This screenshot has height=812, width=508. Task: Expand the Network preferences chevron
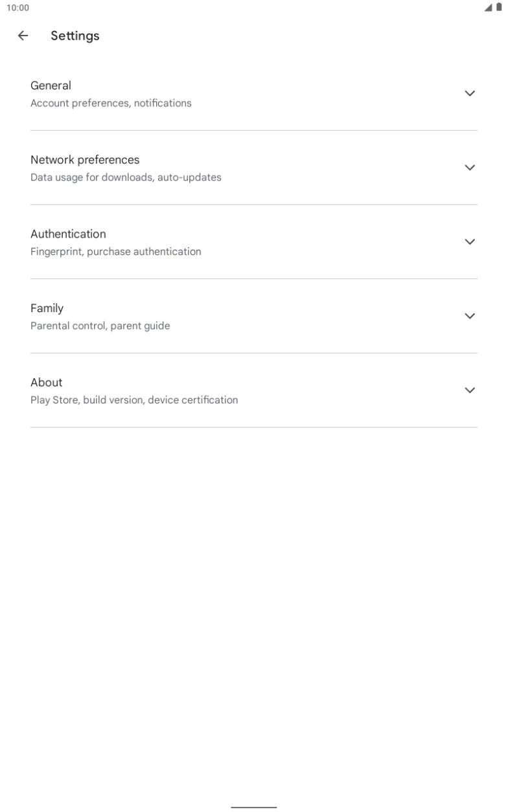[470, 168]
